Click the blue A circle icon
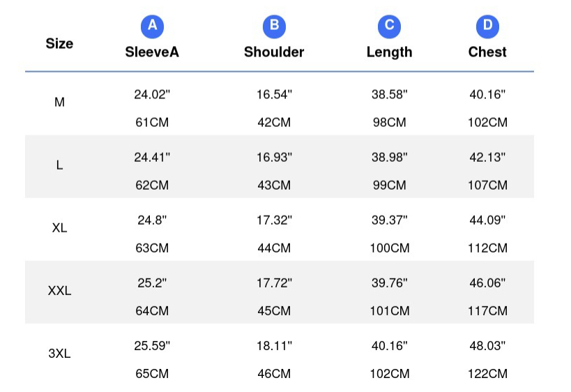 pyautogui.click(x=152, y=27)
